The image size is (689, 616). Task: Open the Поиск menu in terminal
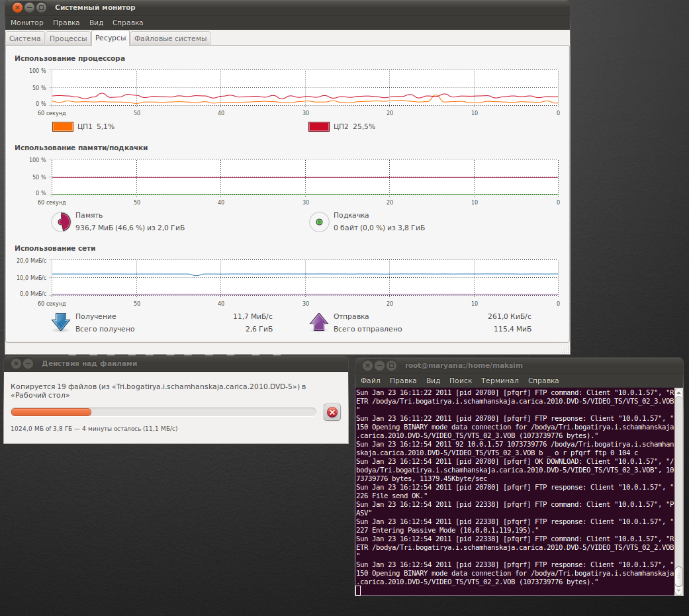click(461, 380)
